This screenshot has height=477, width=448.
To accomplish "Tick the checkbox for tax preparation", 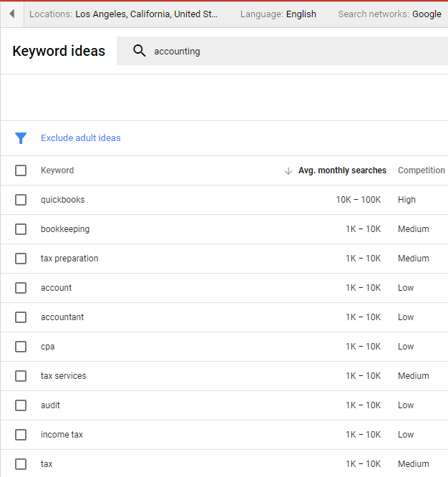I will tap(21, 259).
